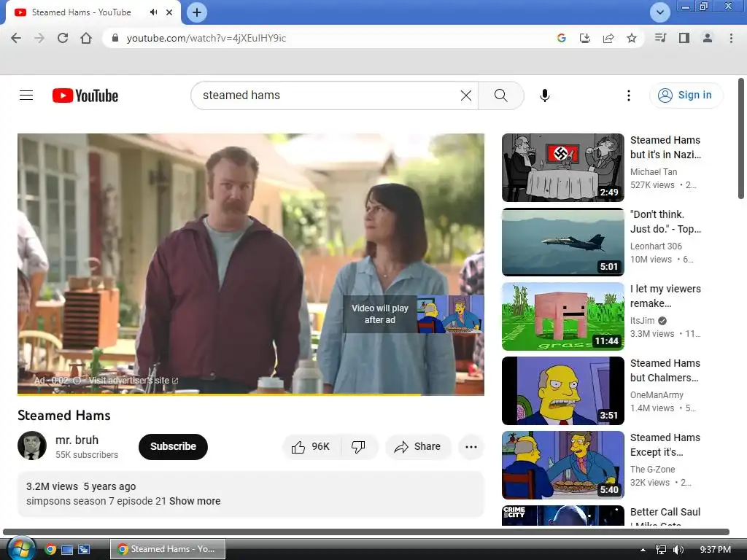Mute the tab via speaker icon
Viewport: 747px width, 560px height.
(x=153, y=12)
